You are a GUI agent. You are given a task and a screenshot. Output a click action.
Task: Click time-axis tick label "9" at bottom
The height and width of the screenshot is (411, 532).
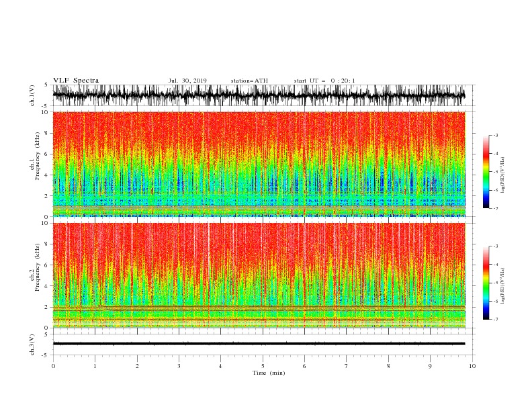(x=430, y=366)
